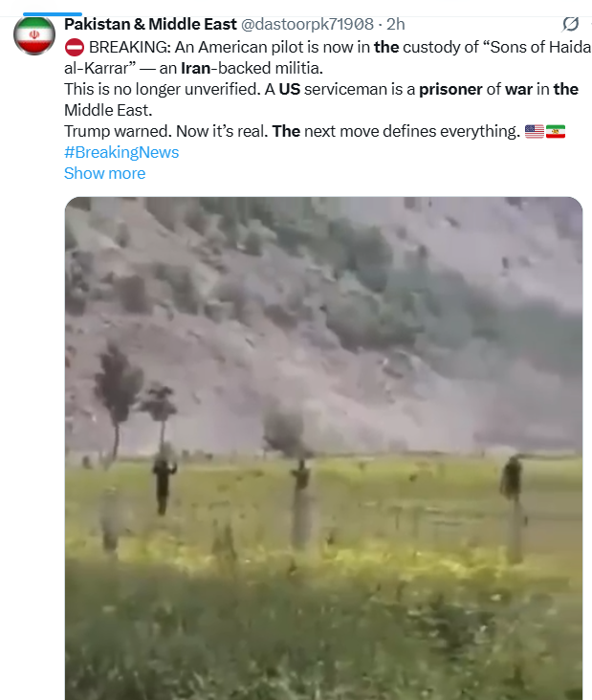Click the US flag emoji in tweet
The image size is (592, 700).
tap(535, 131)
